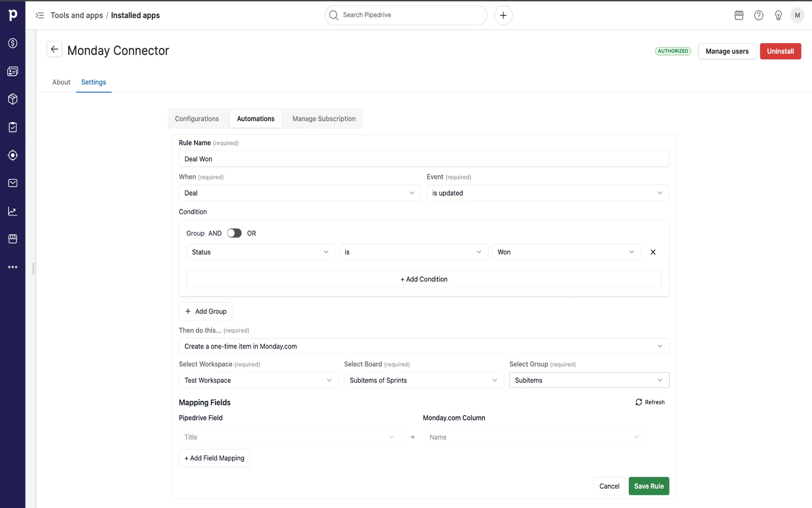Open the Then do this action dropdown
The image size is (812, 508).
coord(424,346)
